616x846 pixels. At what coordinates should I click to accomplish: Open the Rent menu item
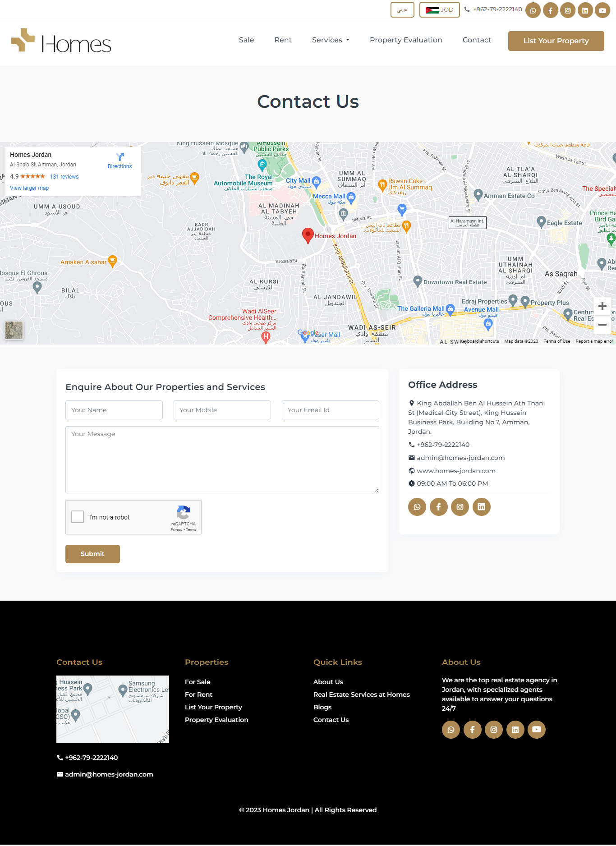(283, 40)
